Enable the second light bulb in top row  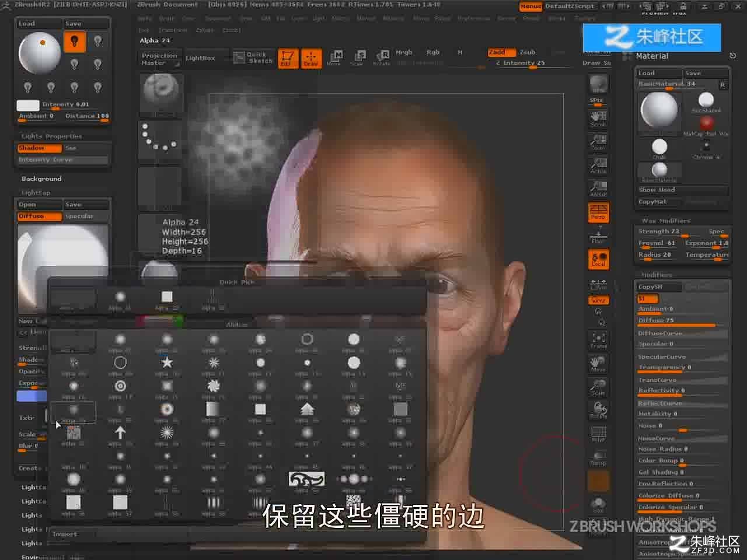click(x=97, y=40)
